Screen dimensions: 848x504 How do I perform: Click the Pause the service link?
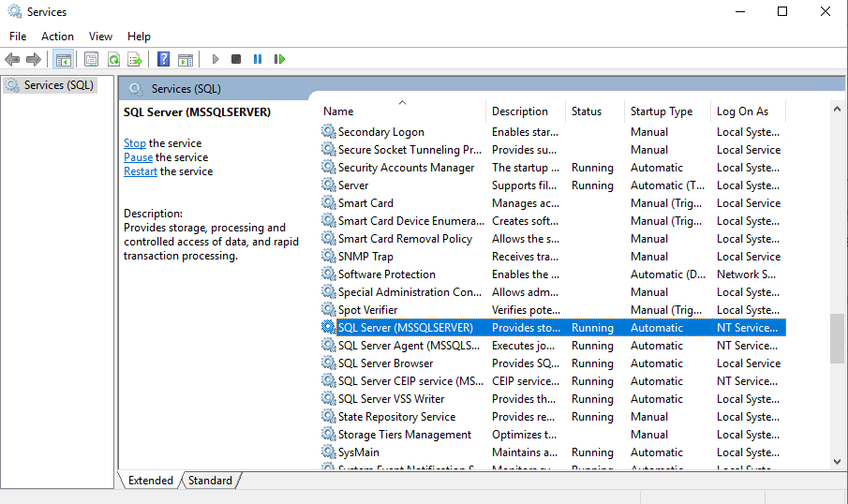(138, 157)
